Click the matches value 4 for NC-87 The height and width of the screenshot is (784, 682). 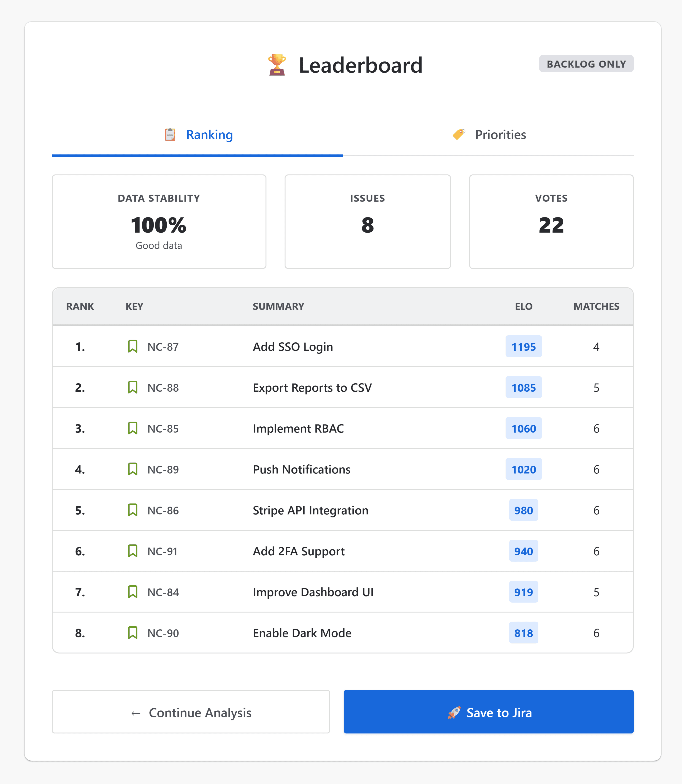(x=596, y=347)
